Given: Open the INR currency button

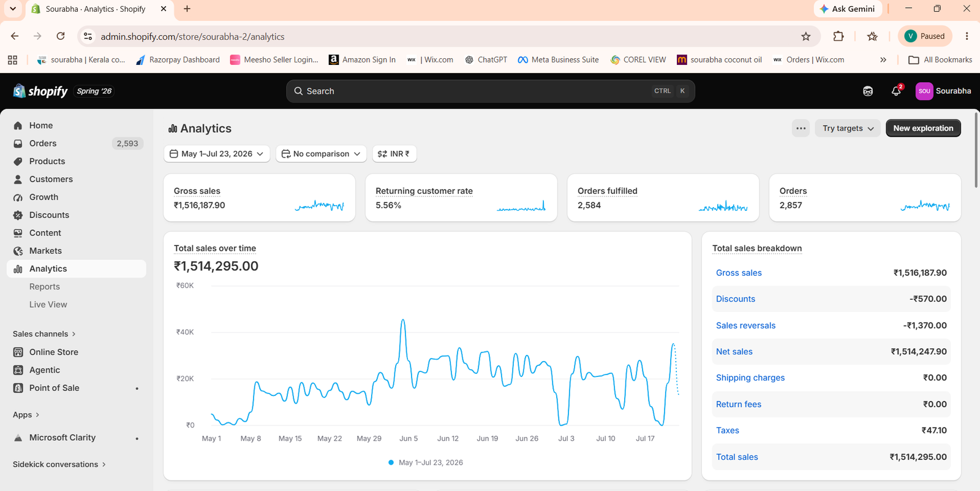Looking at the screenshot, I should pyautogui.click(x=394, y=154).
